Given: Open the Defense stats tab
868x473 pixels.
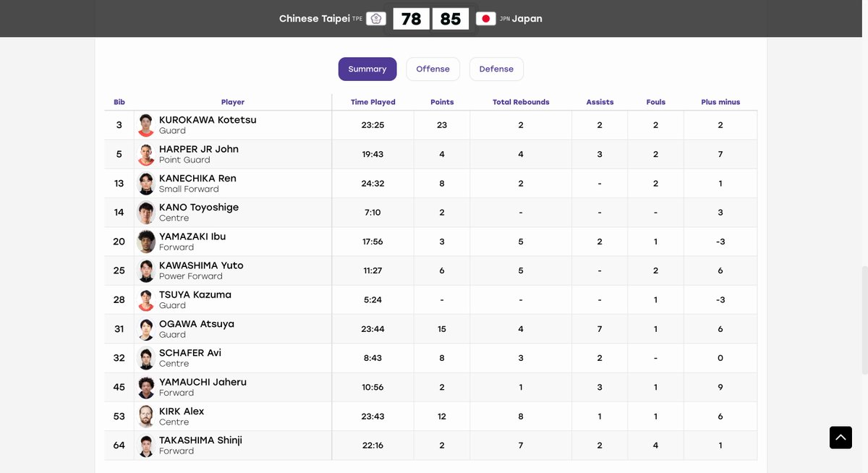Looking at the screenshot, I should coord(496,69).
